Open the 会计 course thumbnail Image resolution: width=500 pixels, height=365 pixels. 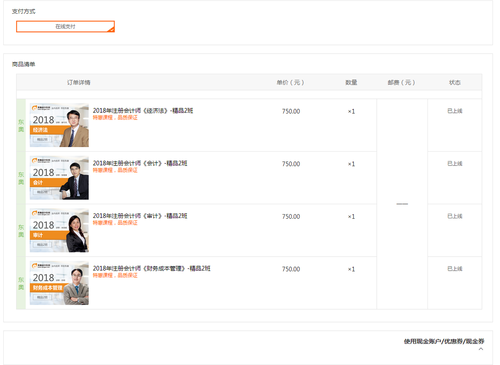pos(59,178)
